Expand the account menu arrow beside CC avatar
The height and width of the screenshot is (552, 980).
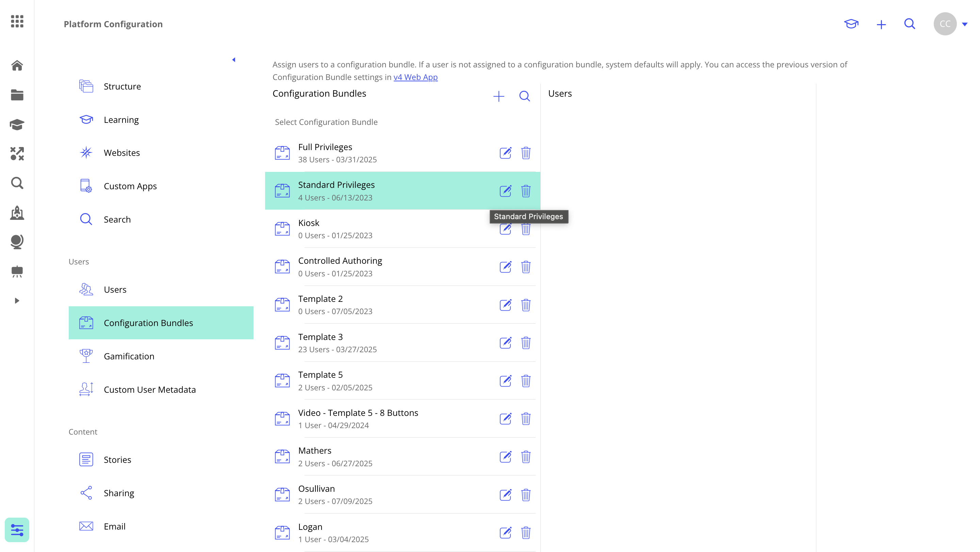[966, 24]
